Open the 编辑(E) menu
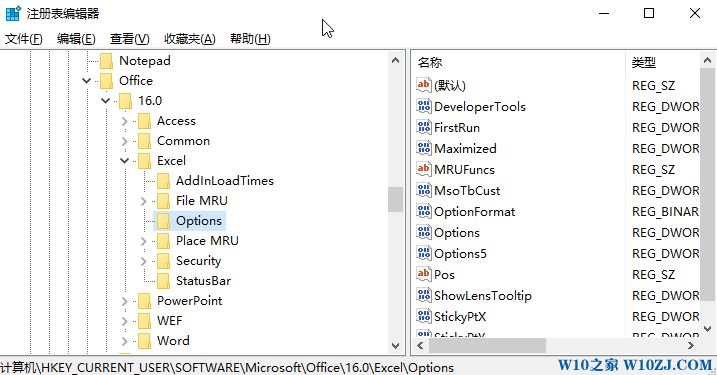 (x=76, y=39)
